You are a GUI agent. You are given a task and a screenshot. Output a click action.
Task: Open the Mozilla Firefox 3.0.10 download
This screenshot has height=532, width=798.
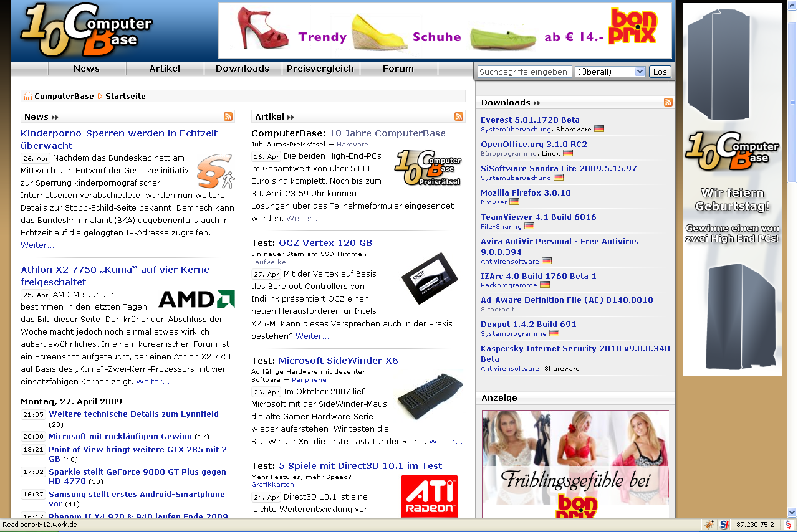coord(526,192)
